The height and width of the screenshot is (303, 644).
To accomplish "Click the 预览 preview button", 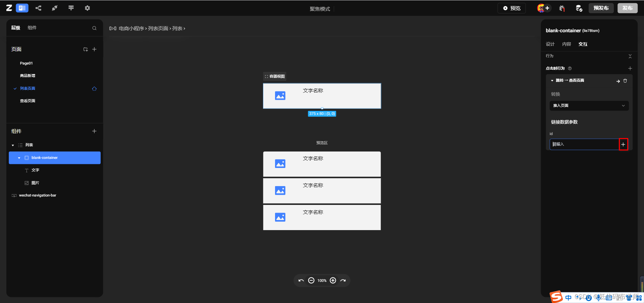I will 512,8.
